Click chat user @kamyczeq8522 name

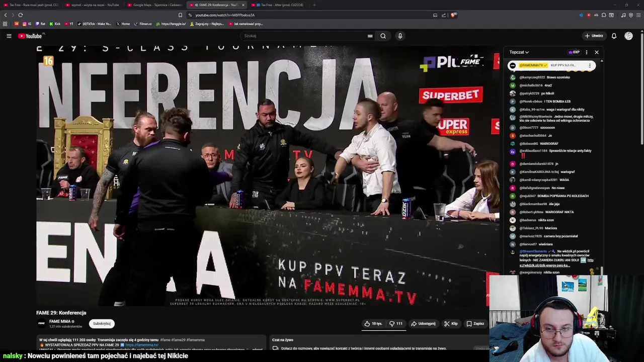pyautogui.click(x=532, y=77)
